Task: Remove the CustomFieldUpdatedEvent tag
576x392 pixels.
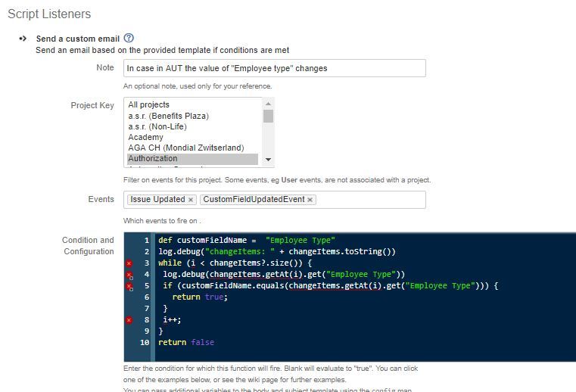Action: 310,200
